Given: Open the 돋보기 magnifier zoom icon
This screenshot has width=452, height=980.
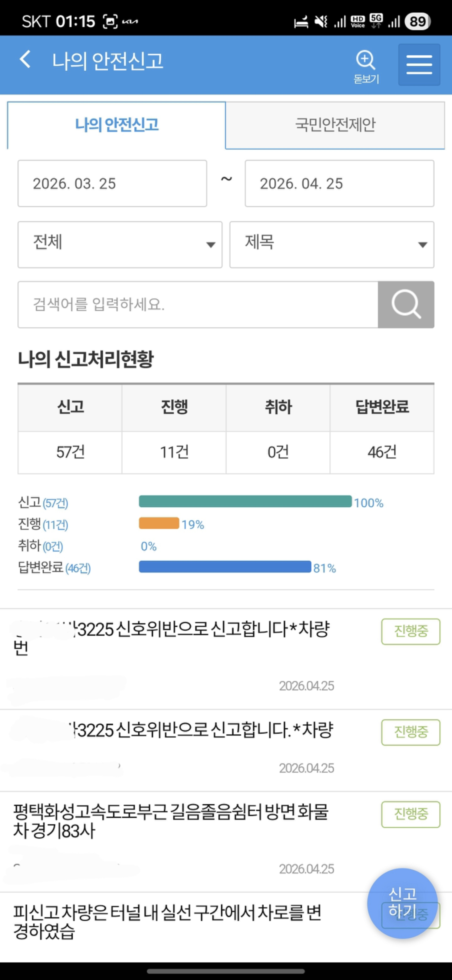Looking at the screenshot, I should pos(366,65).
